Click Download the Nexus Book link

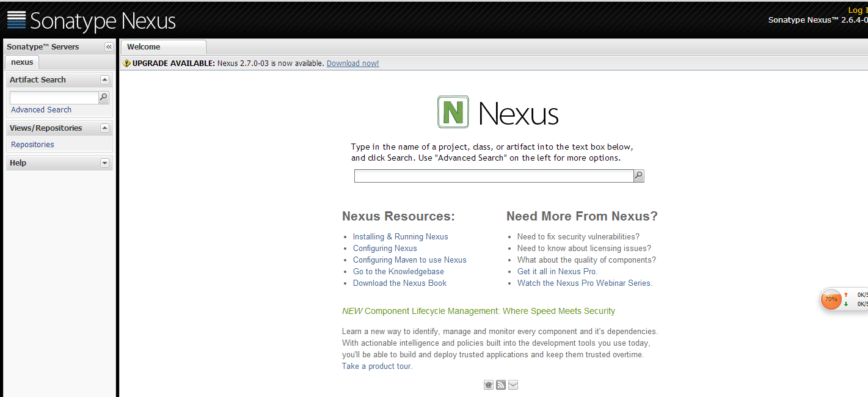point(399,283)
